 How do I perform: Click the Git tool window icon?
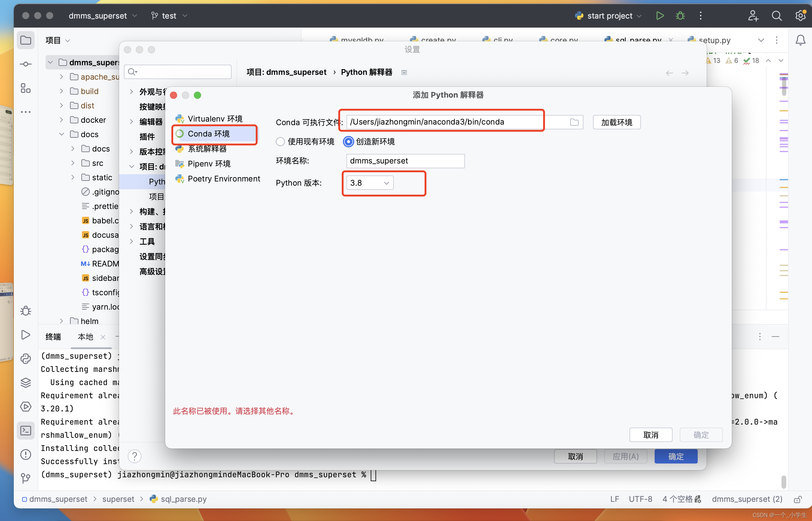(x=26, y=478)
